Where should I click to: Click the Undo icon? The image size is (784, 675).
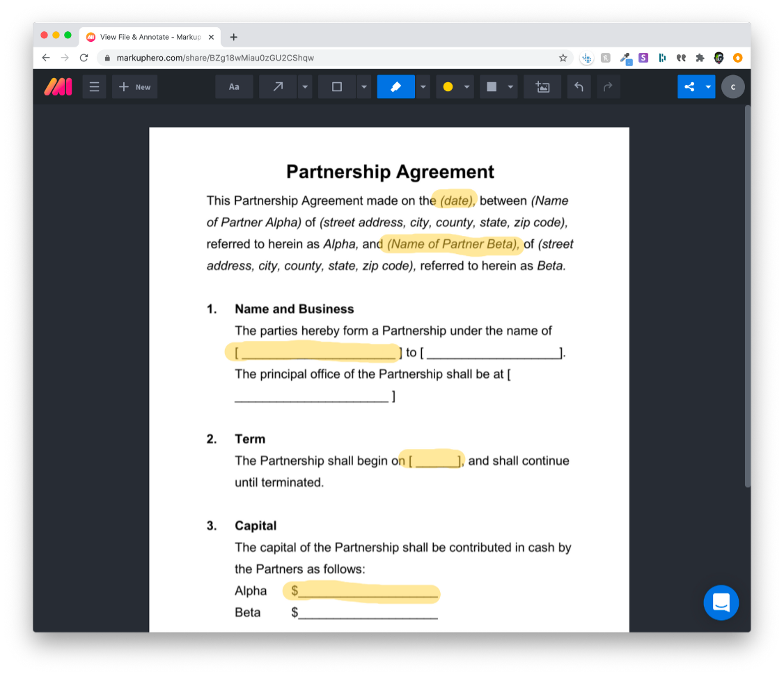579,86
